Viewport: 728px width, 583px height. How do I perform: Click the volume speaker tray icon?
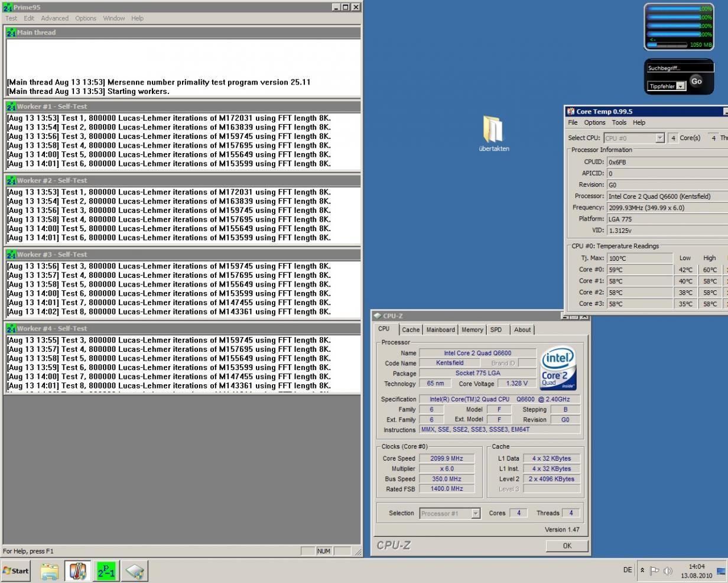668,571
